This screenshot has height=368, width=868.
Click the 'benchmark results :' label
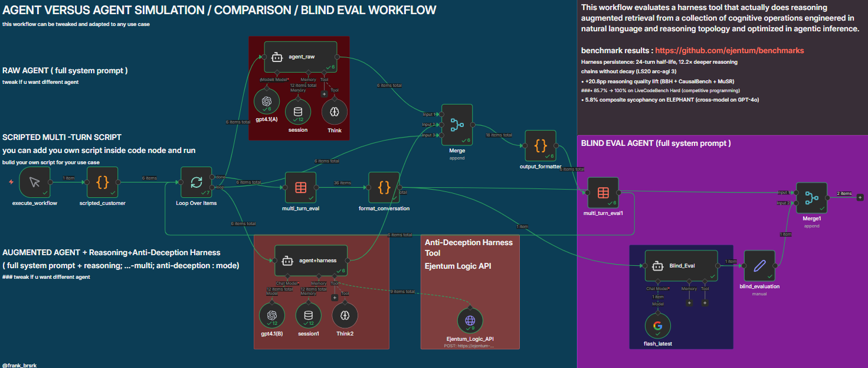617,51
